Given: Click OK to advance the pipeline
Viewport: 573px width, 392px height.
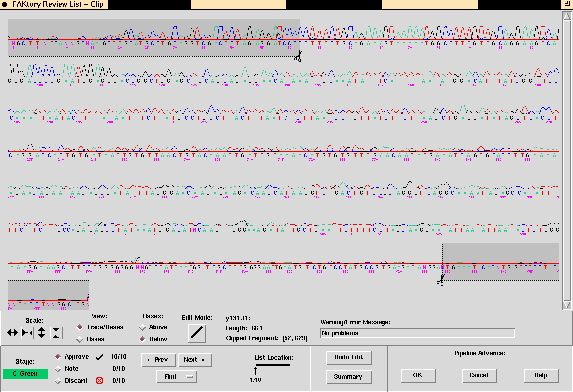Looking at the screenshot, I should [418, 375].
